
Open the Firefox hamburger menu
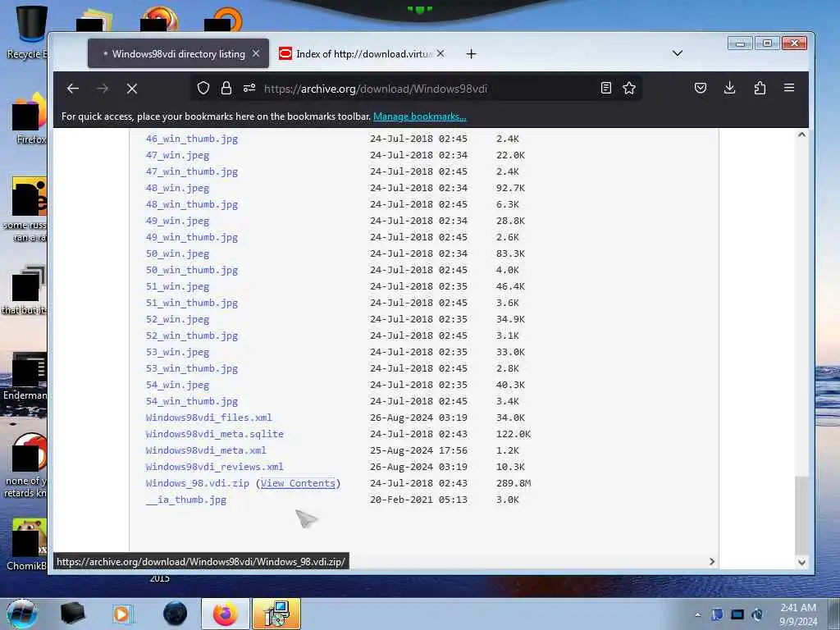point(789,87)
